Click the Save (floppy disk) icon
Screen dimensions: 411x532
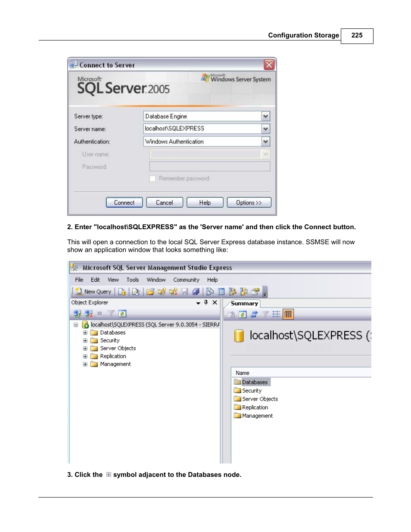click(185, 292)
